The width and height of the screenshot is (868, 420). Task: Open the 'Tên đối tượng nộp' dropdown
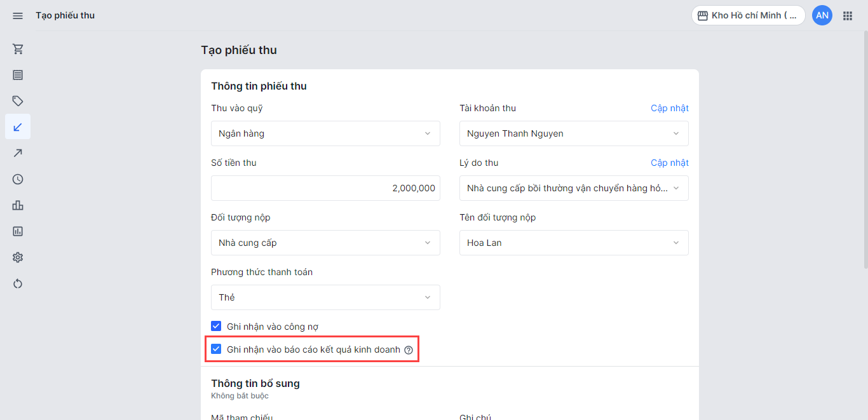click(x=573, y=243)
